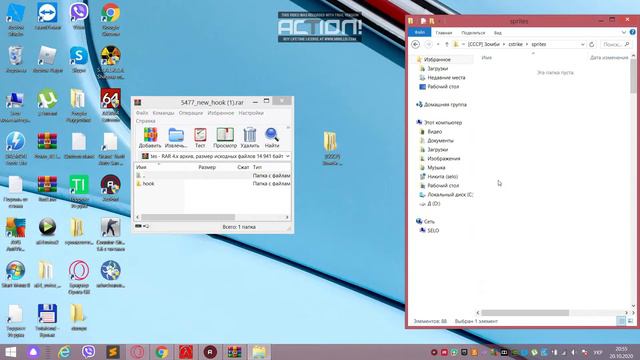Select Документы under Этот компьютер
640x360 pixels.
coord(440,140)
